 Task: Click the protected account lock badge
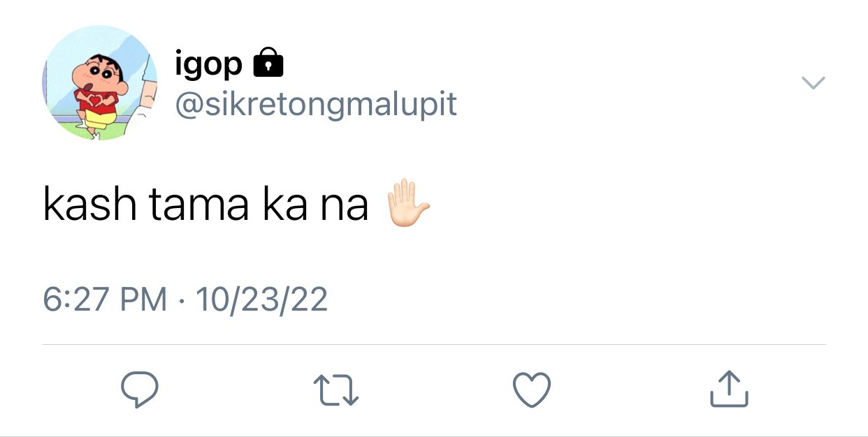click(267, 63)
